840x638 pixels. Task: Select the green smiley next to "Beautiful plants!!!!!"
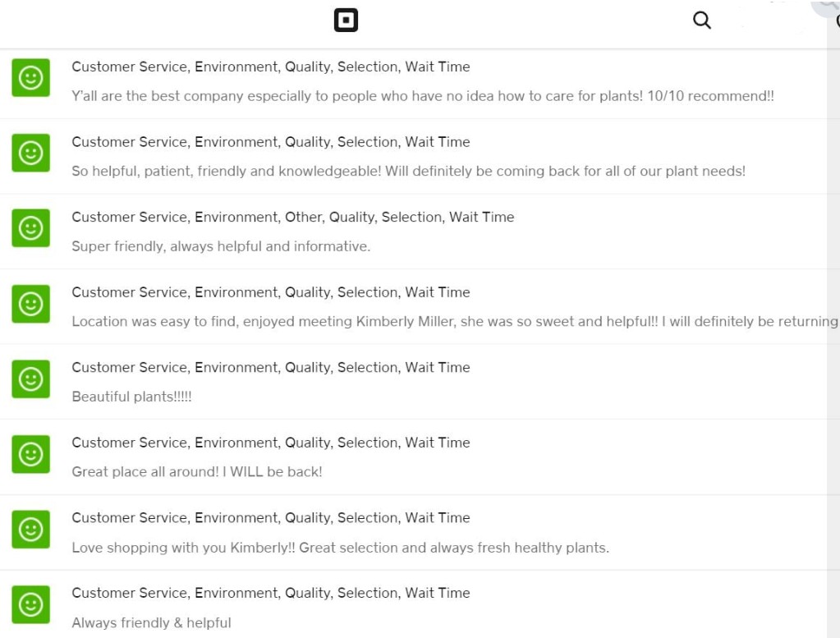[31, 379]
